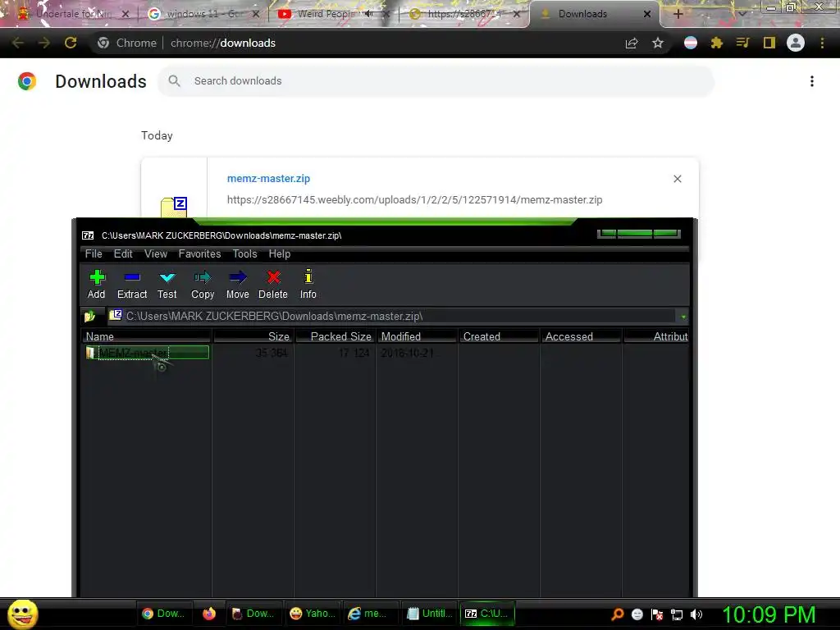The height and width of the screenshot is (630, 840).
Task: Sort by the Name column header
Action: click(146, 336)
